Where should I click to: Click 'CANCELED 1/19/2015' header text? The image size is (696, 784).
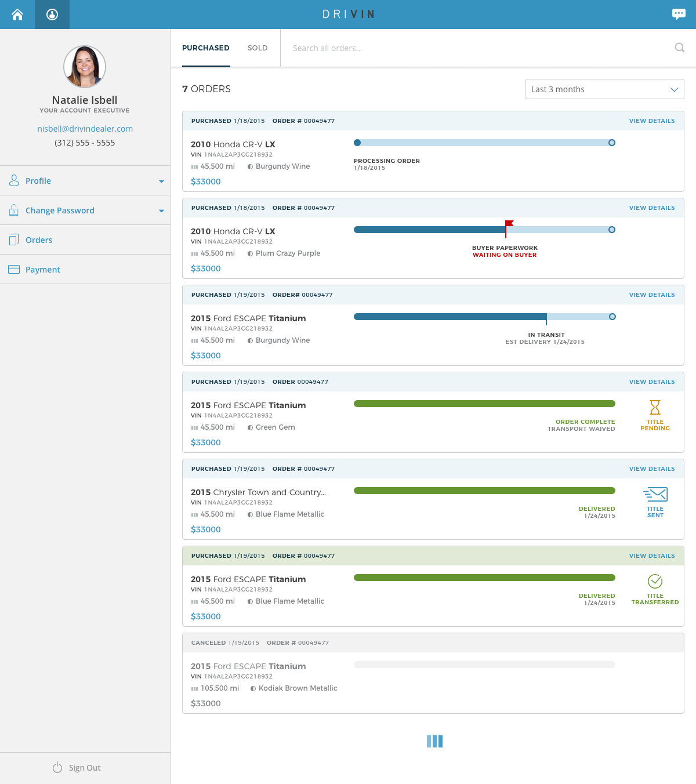pos(225,643)
